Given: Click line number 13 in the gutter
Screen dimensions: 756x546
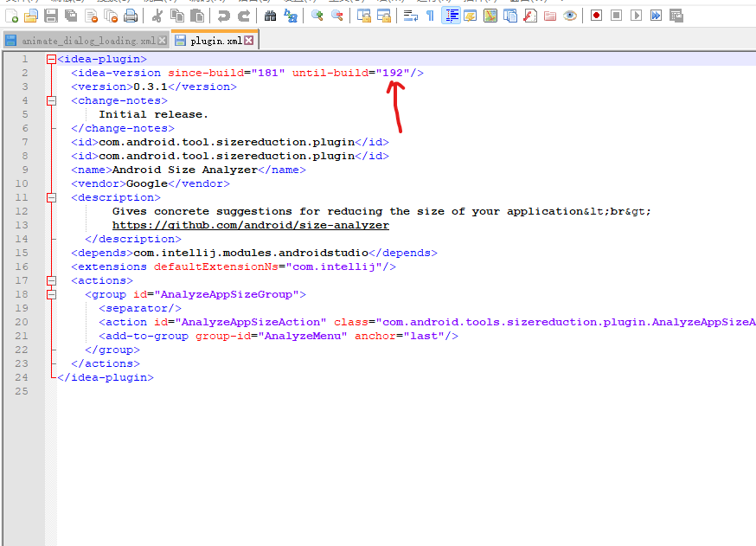Looking at the screenshot, I should pos(22,224).
